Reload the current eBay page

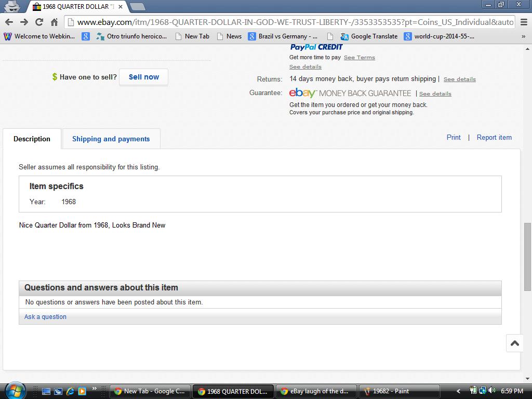[x=39, y=22]
